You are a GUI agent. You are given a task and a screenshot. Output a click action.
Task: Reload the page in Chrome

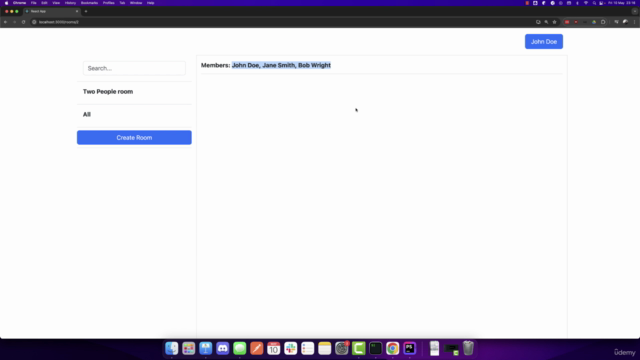(24, 22)
